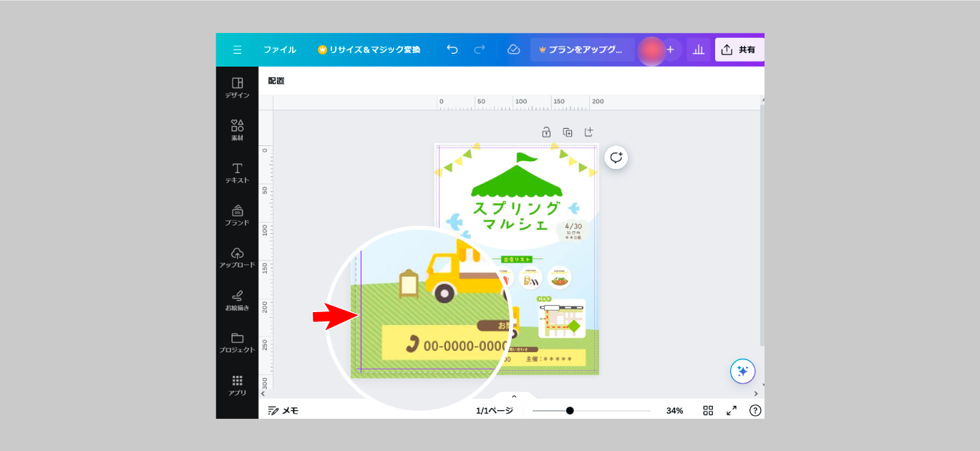This screenshot has height=451, width=980.
Task: Open the デザイン sidebar tab
Action: tap(237, 87)
